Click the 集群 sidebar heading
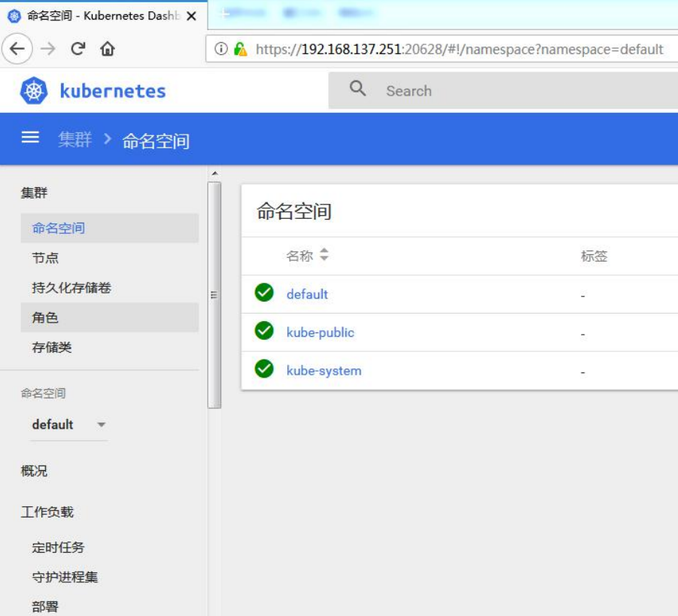Viewport: 678px width, 616px height. (x=34, y=193)
